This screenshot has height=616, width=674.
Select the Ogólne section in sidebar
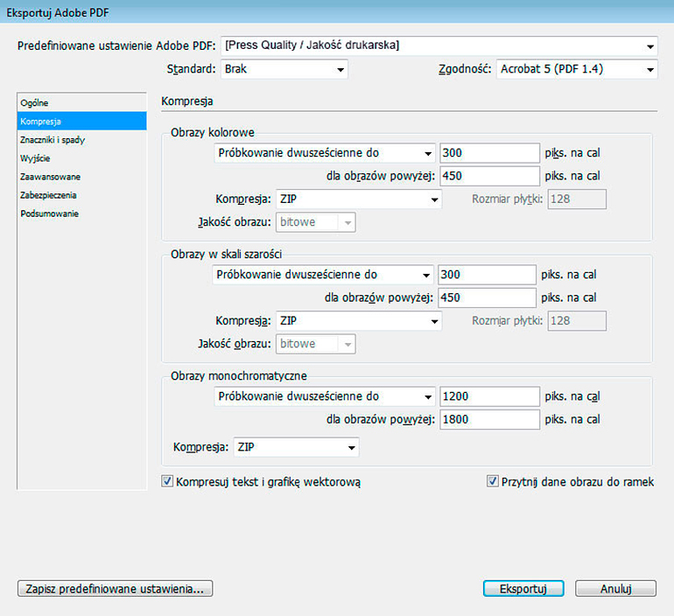pyautogui.click(x=82, y=103)
